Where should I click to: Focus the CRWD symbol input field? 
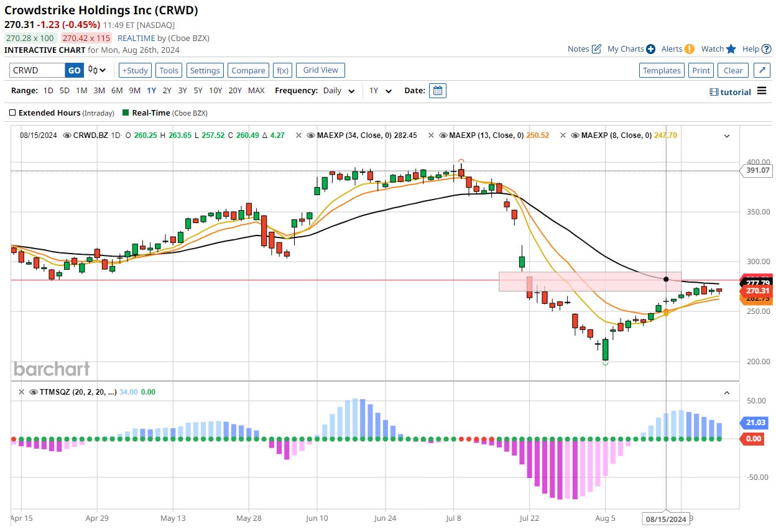(x=37, y=70)
